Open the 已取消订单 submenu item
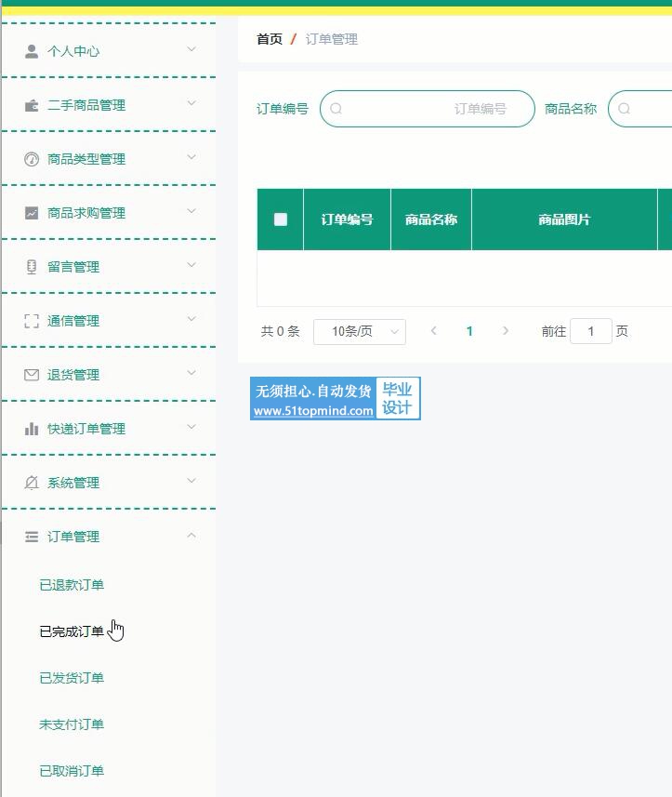The width and height of the screenshot is (672, 797). click(72, 771)
